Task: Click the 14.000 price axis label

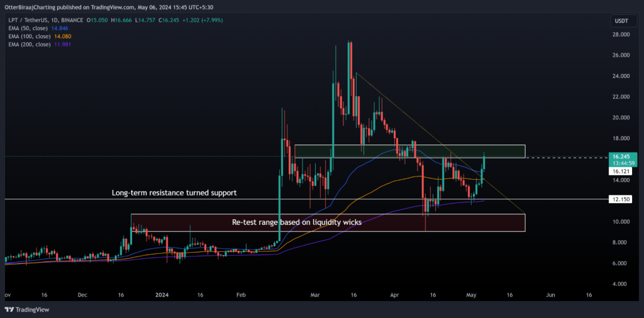Action: click(x=620, y=180)
